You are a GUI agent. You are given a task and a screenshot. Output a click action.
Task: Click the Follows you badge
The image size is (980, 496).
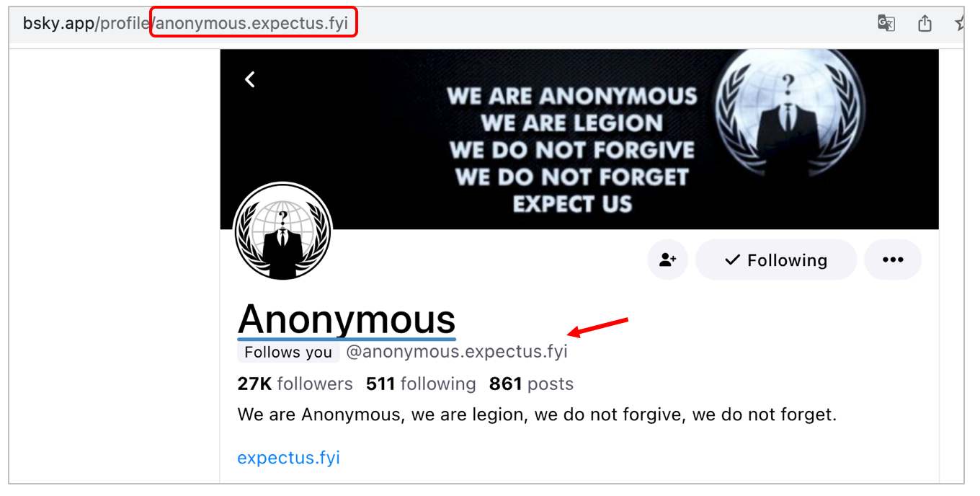pos(288,352)
